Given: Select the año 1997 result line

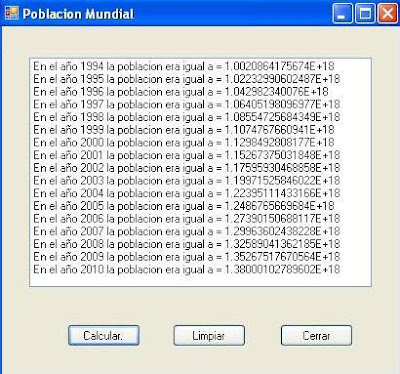Looking at the screenshot, I should [187, 104].
